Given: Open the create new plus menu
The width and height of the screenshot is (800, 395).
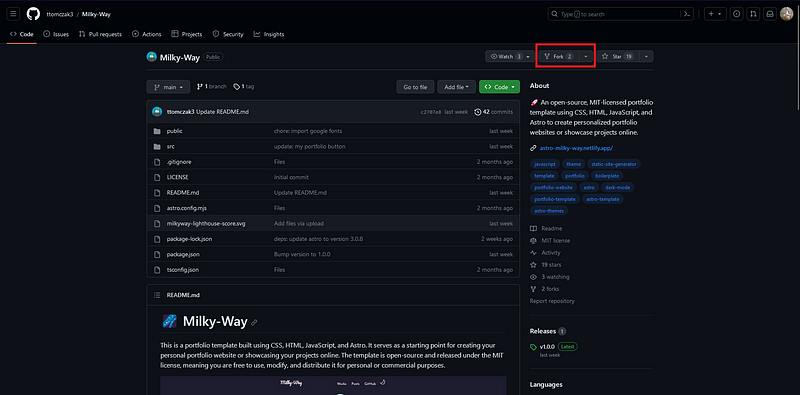Looking at the screenshot, I should pos(715,14).
